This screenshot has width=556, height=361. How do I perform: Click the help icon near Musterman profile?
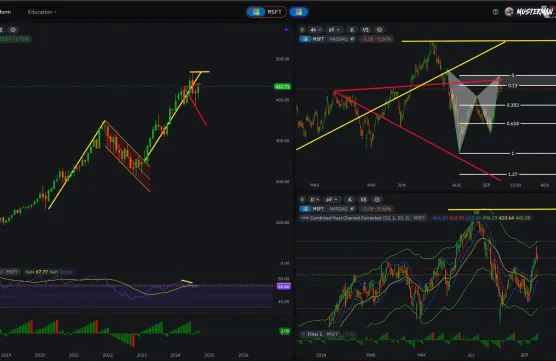click(495, 12)
